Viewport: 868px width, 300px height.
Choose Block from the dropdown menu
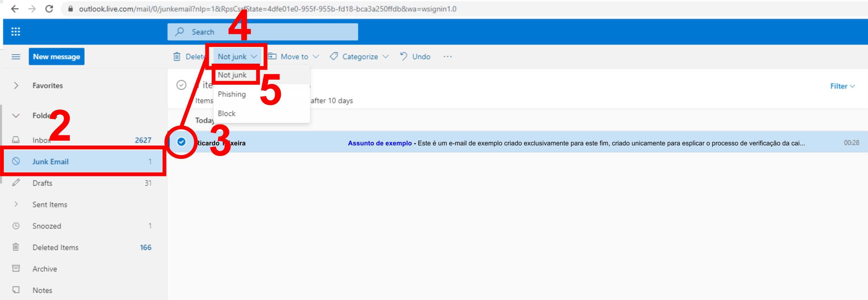227,114
